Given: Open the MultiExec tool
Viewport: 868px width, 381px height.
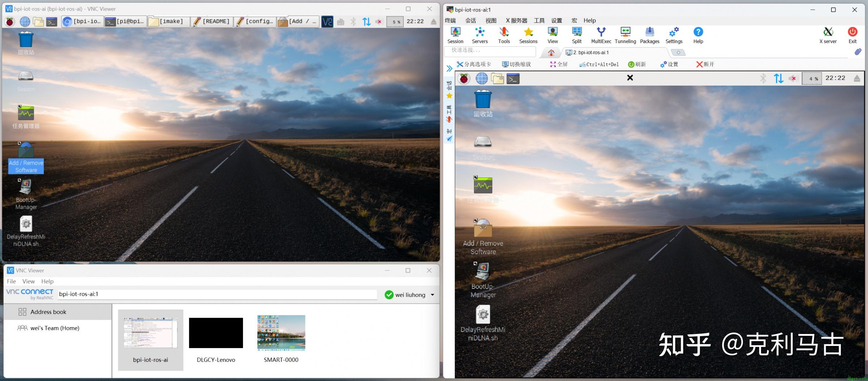Looking at the screenshot, I should coord(601,35).
